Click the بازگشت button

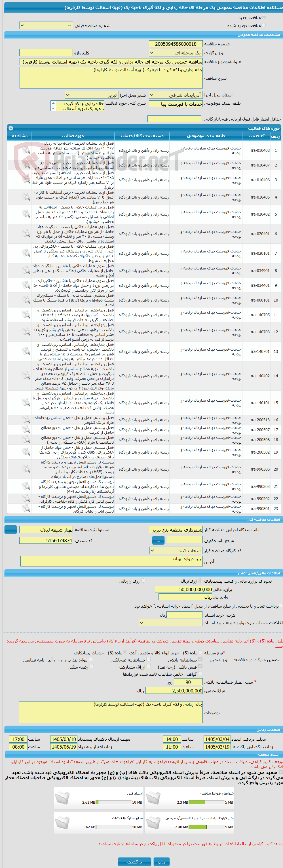(134, 861)
